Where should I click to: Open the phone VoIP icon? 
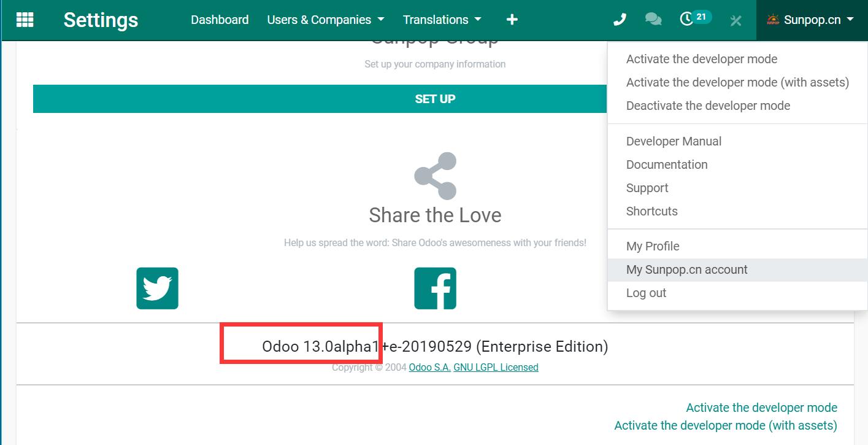[x=620, y=20]
